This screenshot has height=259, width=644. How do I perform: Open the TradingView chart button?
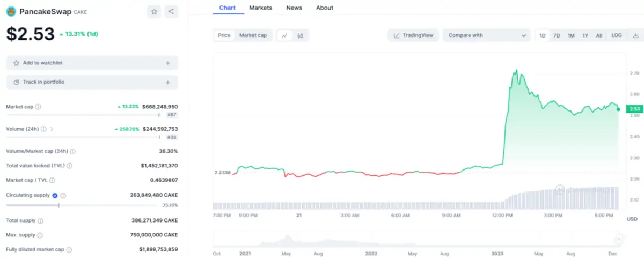413,35
